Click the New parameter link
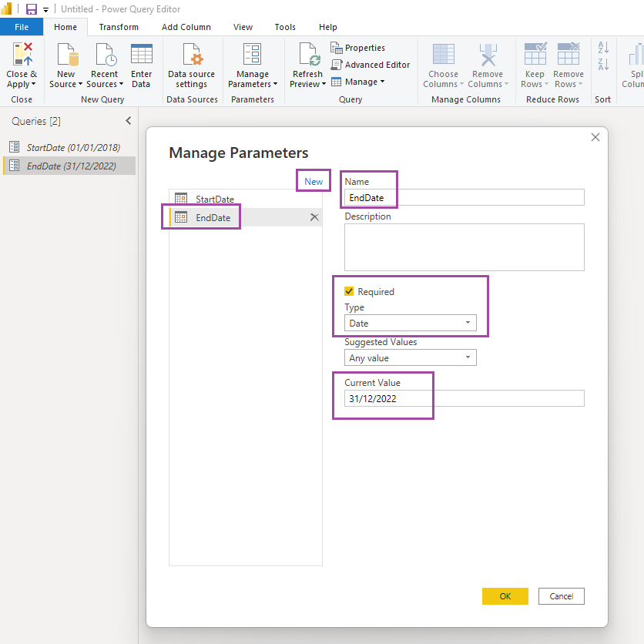Screen dimensions: 644x644 (x=314, y=181)
